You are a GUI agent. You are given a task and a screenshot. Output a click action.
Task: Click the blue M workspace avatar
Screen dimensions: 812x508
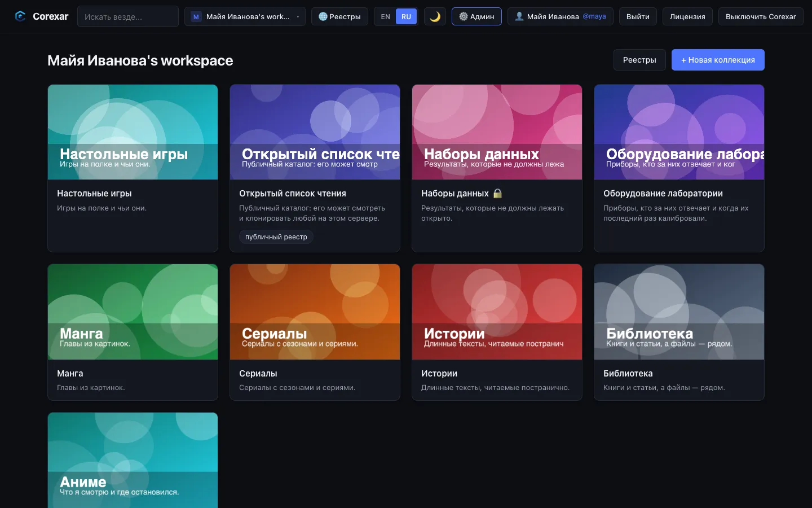coord(196,16)
